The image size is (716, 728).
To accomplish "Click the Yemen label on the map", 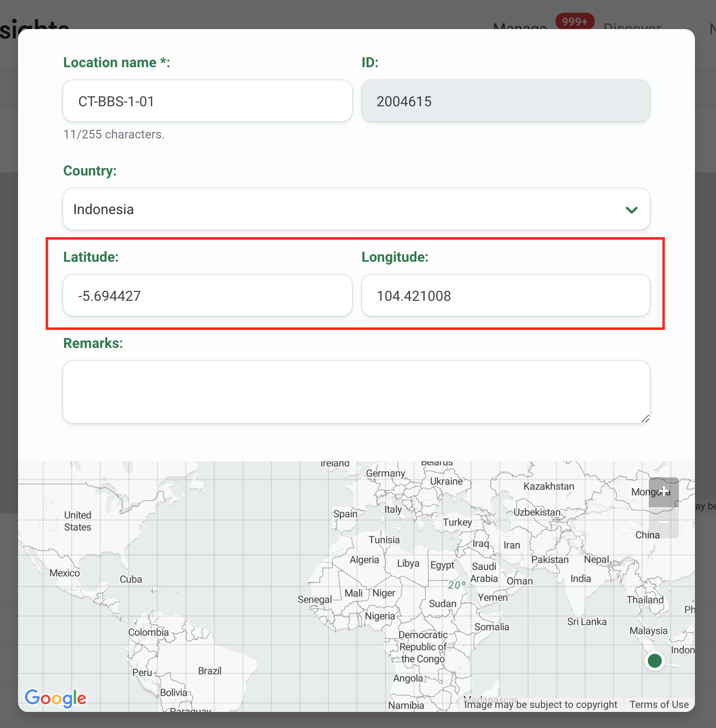I will pos(493,598).
